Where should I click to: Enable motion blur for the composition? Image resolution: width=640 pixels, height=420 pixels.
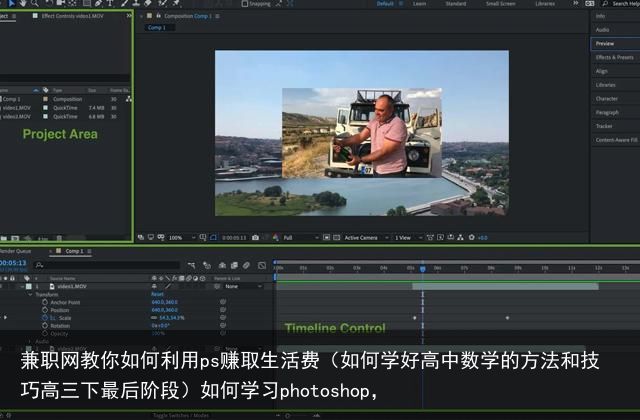point(246,266)
